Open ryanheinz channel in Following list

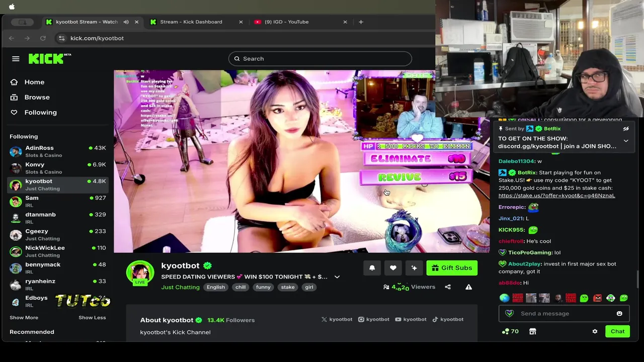[x=58, y=284]
